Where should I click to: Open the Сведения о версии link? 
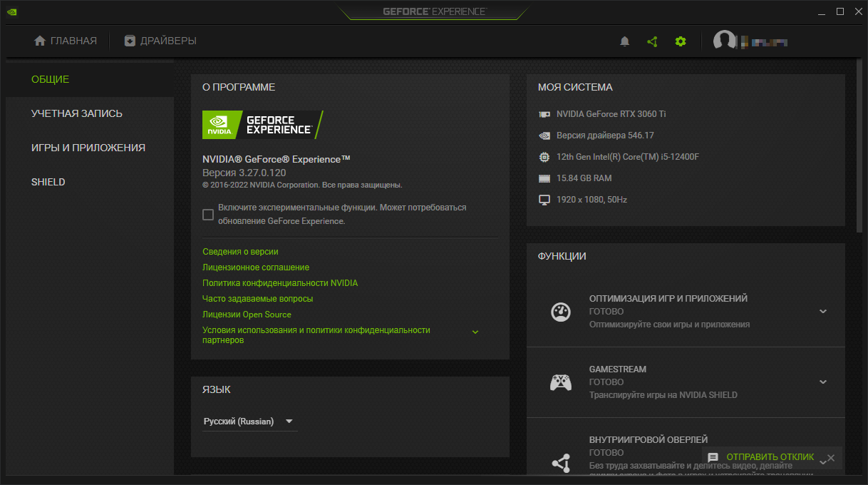pos(240,252)
